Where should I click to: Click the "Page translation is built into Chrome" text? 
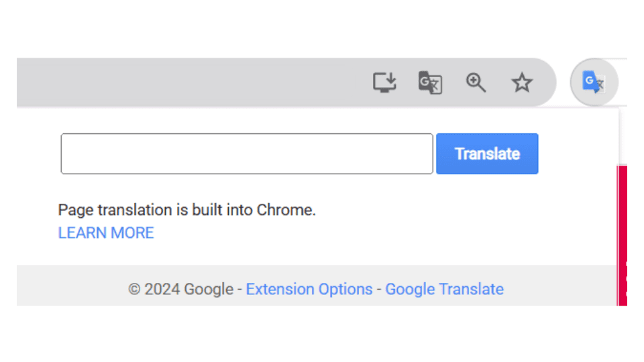[x=186, y=210]
